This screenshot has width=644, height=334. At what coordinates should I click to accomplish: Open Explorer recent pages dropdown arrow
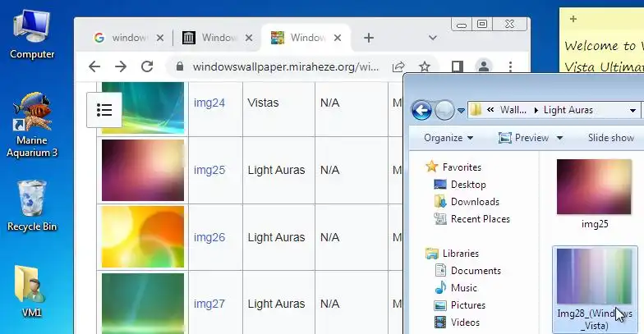pyautogui.click(x=461, y=110)
